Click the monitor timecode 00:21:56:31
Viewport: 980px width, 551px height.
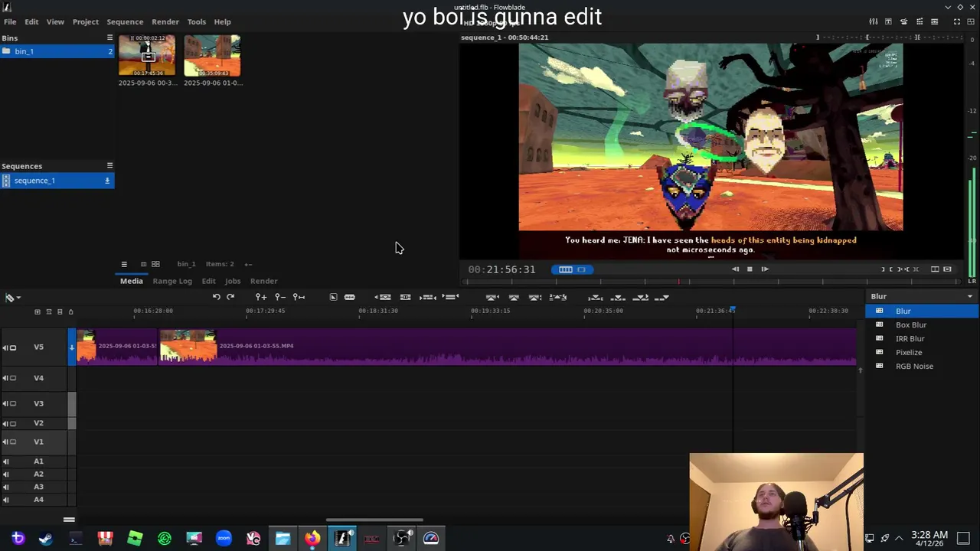[x=502, y=269]
